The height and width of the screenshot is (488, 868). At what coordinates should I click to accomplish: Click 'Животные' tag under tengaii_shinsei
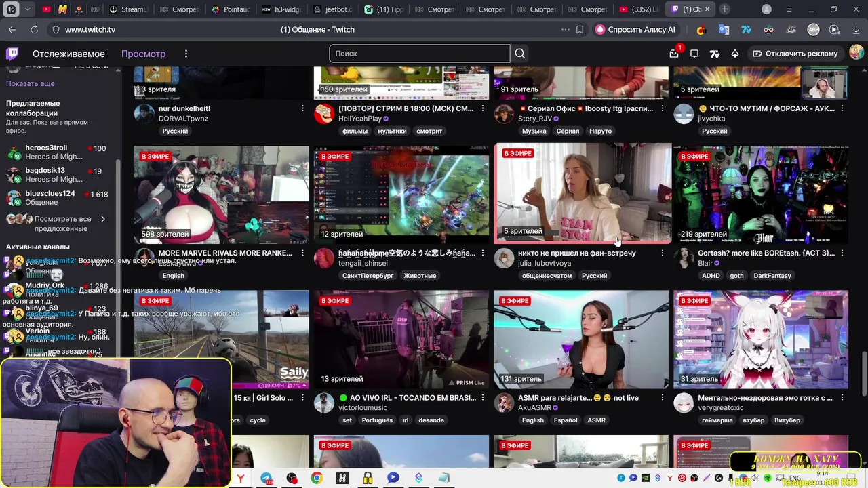point(420,276)
